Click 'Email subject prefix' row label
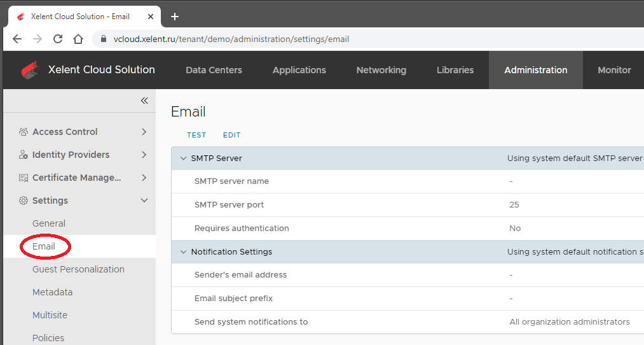Viewport: 644px width, 345px height. click(x=233, y=298)
